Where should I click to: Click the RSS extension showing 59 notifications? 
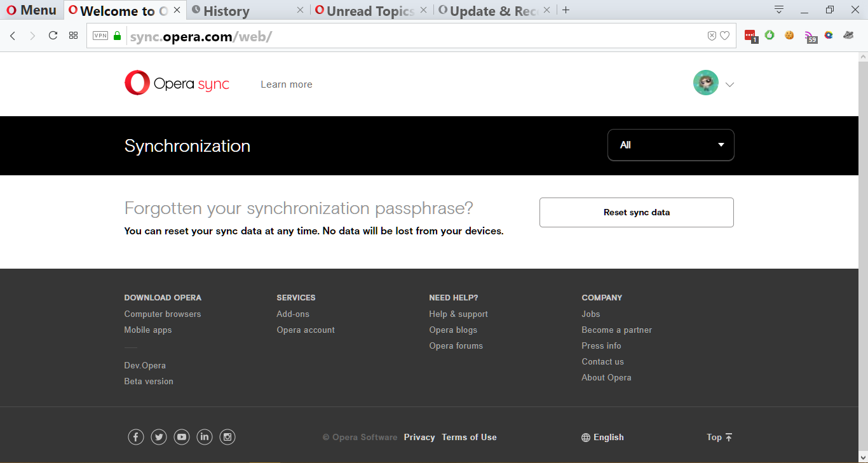click(809, 36)
